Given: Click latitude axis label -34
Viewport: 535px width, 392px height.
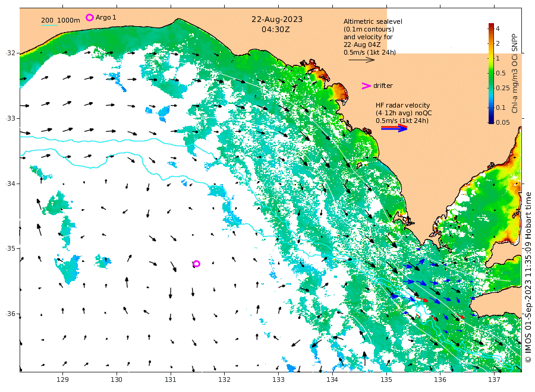Looking at the screenshot, I should 11,184.
